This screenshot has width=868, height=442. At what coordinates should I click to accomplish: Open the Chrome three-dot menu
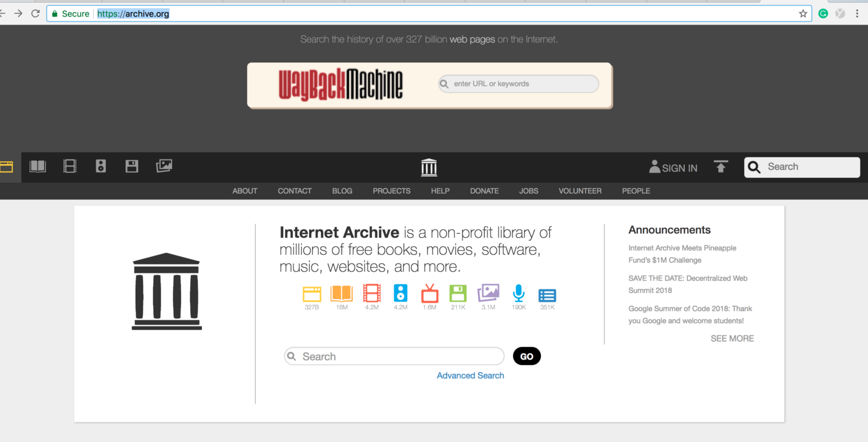(x=857, y=14)
